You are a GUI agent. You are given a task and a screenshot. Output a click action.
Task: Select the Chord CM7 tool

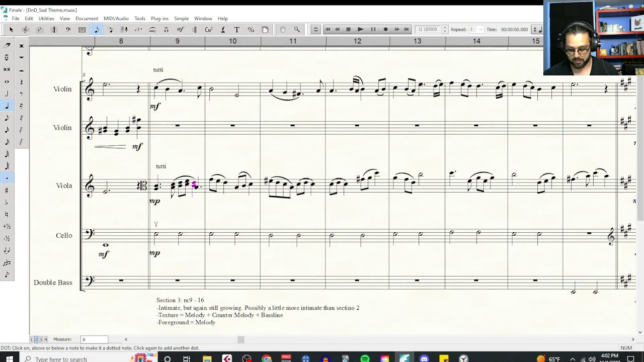208,30
